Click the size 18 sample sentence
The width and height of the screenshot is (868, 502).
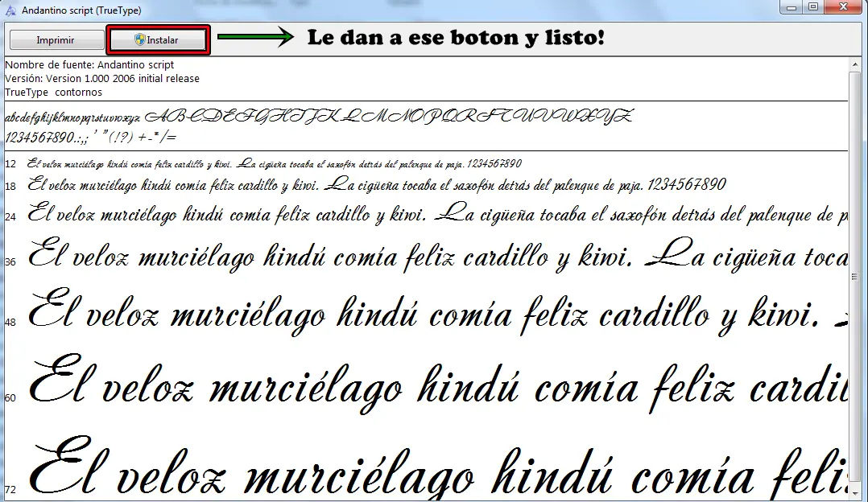(377, 184)
